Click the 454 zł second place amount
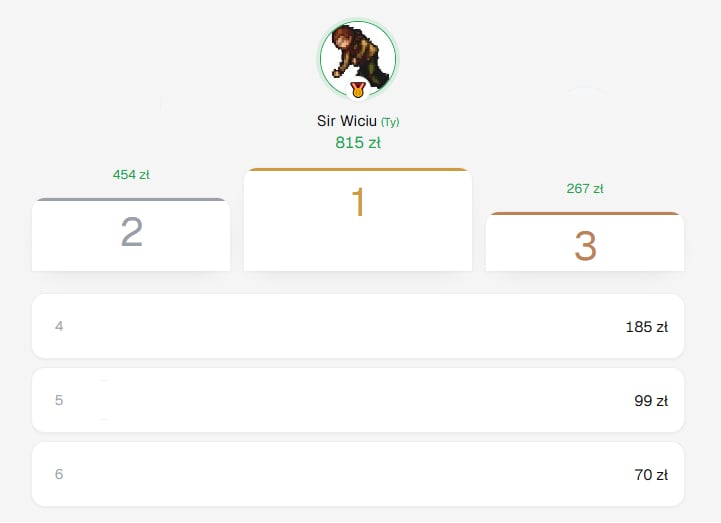Image resolution: width=721 pixels, height=523 pixels. point(131,175)
